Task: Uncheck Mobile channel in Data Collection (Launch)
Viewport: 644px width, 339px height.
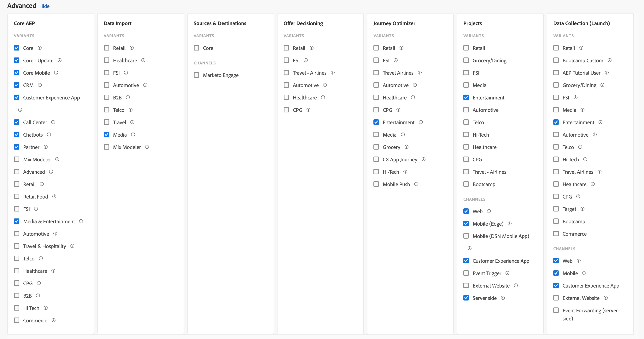Action: coord(556,273)
